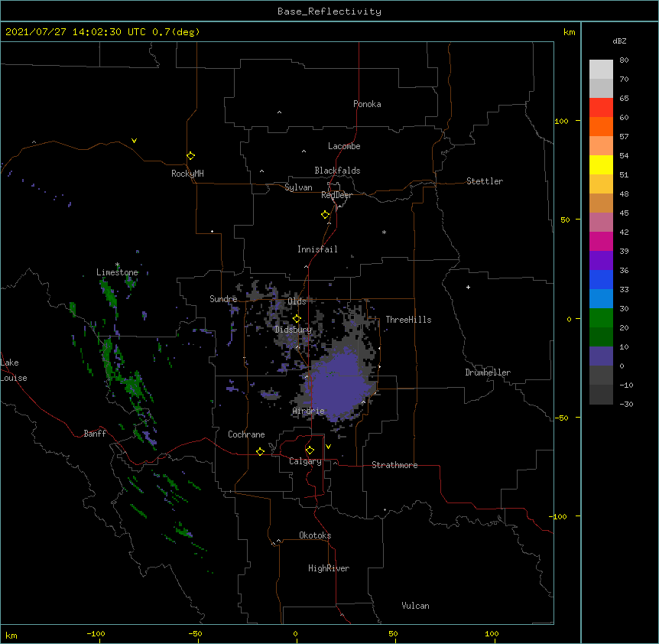Pick the light gray 80 dBZ legend swatch
Screen dimensions: 659x644
tap(601, 69)
